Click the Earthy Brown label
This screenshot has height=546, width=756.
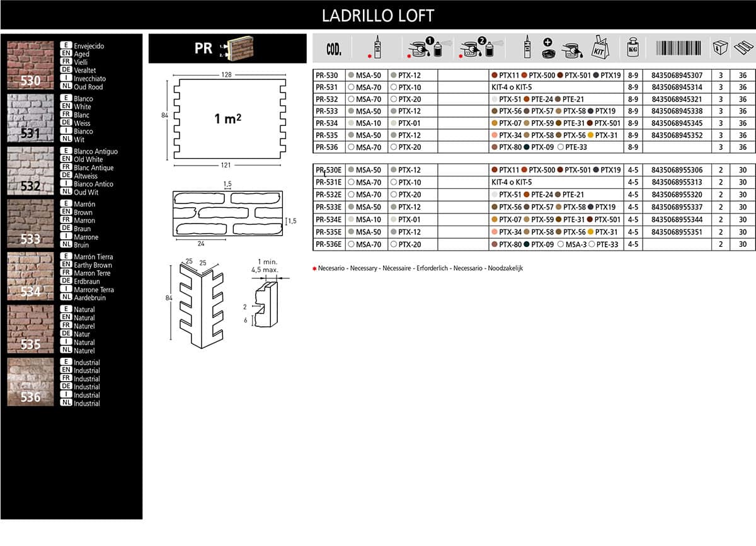pos(93,265)
